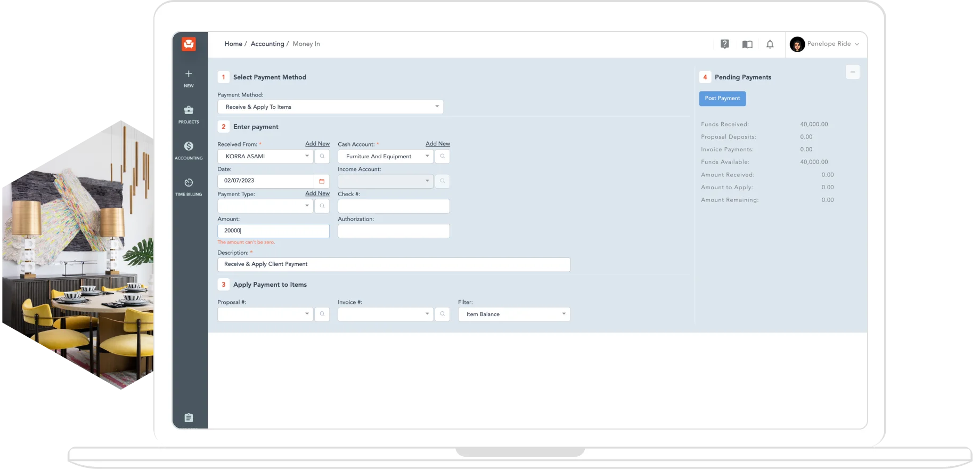
Task: Open the book guide icon in header
Action: pyautogui.click(x=747, y=44)
